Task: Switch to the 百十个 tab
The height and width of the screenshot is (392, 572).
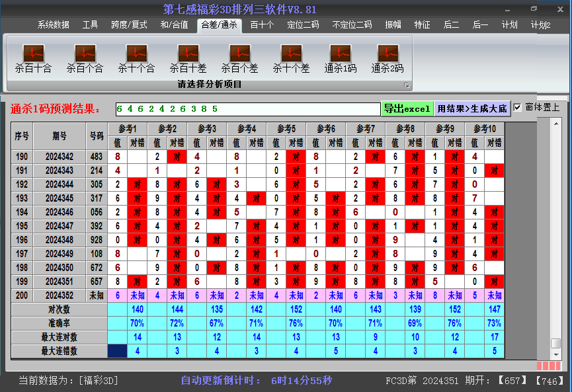Action: click(x=262, y=25)
